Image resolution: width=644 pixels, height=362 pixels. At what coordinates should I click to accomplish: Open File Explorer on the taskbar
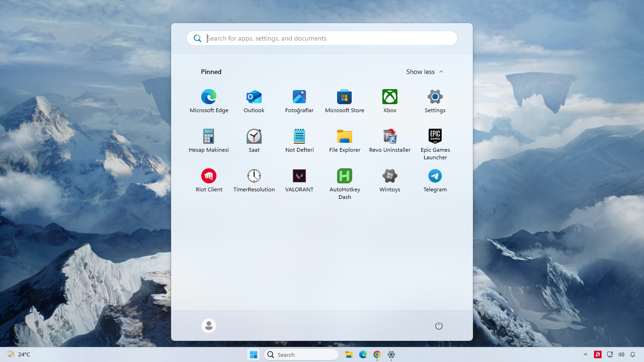[349, 354]
